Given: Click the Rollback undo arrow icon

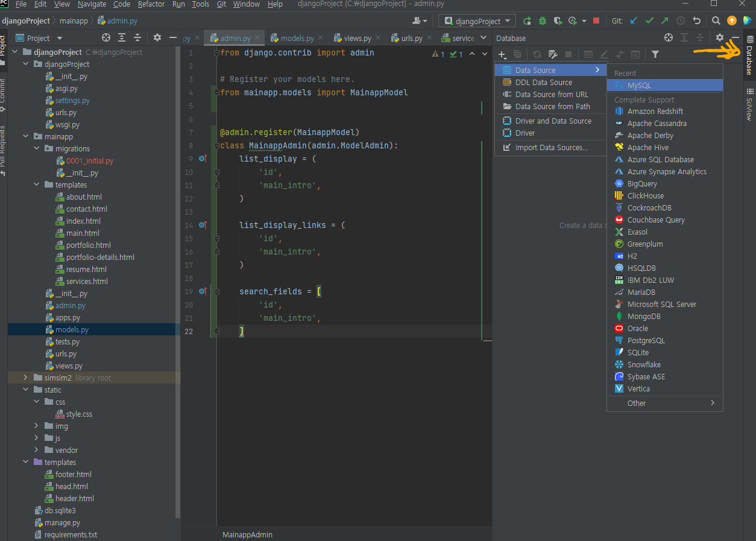Looking at the screenshot, I should coord(697,21).
